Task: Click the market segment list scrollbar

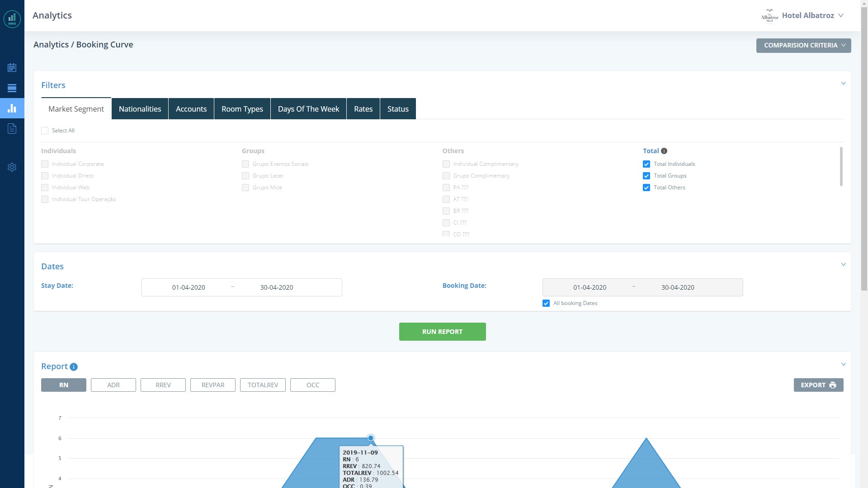Action: tap(841, 166)
